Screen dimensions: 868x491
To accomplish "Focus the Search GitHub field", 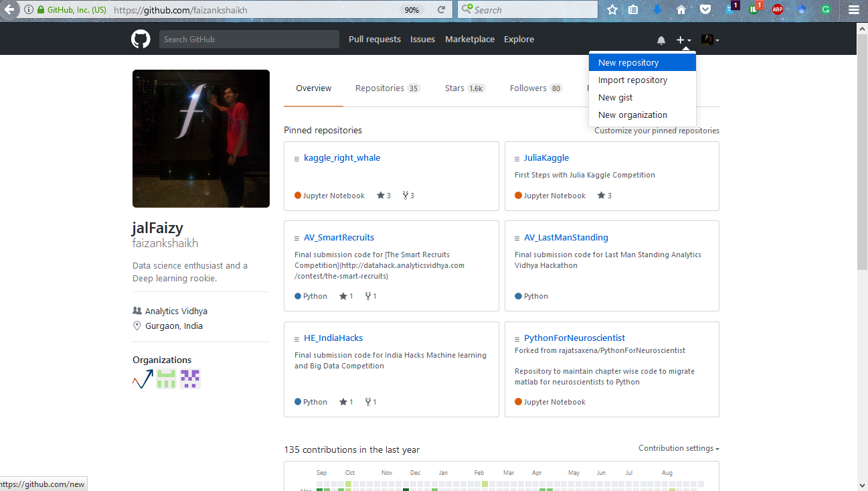I will (249, 40).
